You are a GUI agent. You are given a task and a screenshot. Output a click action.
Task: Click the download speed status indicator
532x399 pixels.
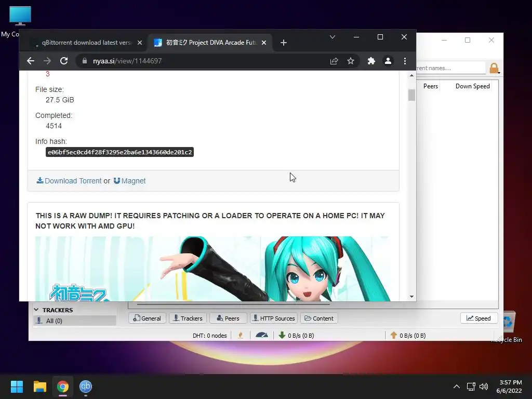[296, 336]
